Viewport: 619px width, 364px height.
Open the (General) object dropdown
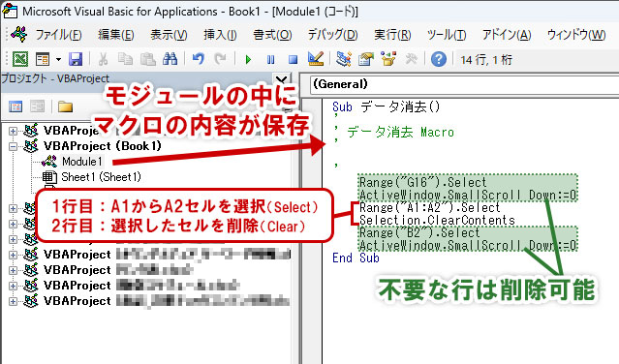click(464, 84)
